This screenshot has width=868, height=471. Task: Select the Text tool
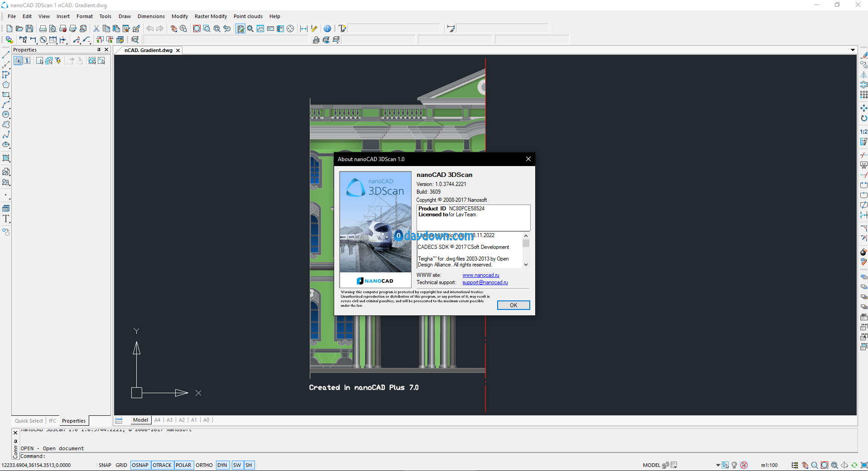[x=6, y=219]
